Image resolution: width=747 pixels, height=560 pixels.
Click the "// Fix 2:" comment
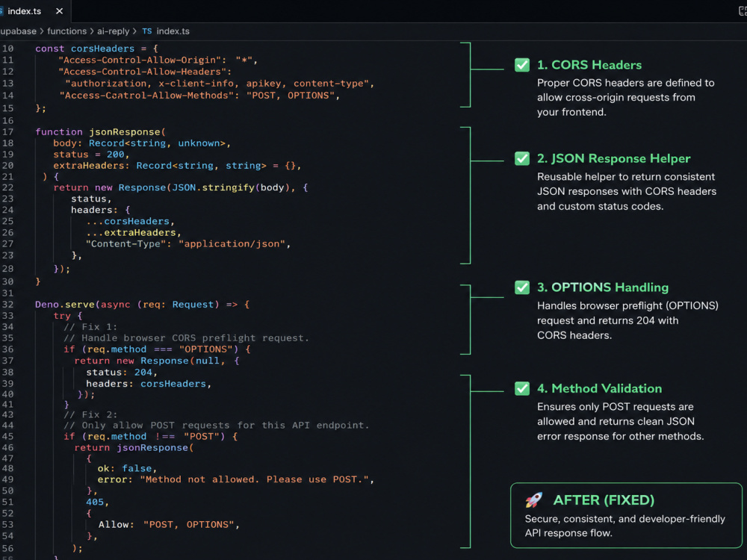[x=90, y=414]
